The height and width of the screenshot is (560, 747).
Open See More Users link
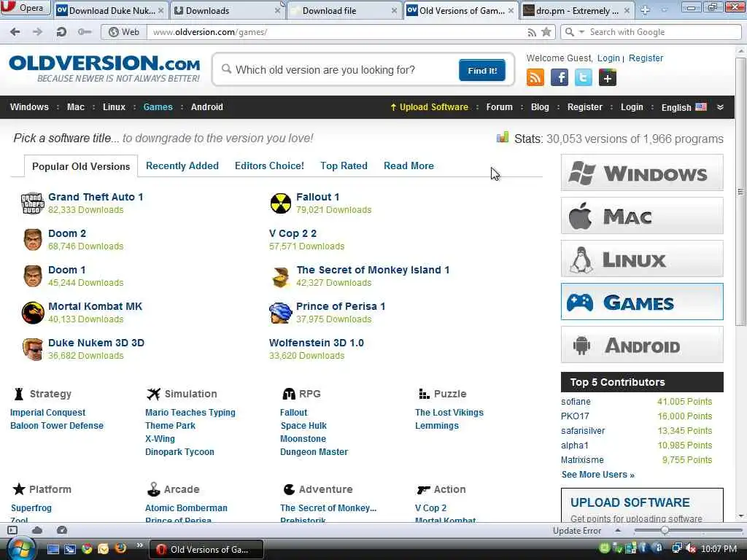pyautogui.click(x=598, y=474)
